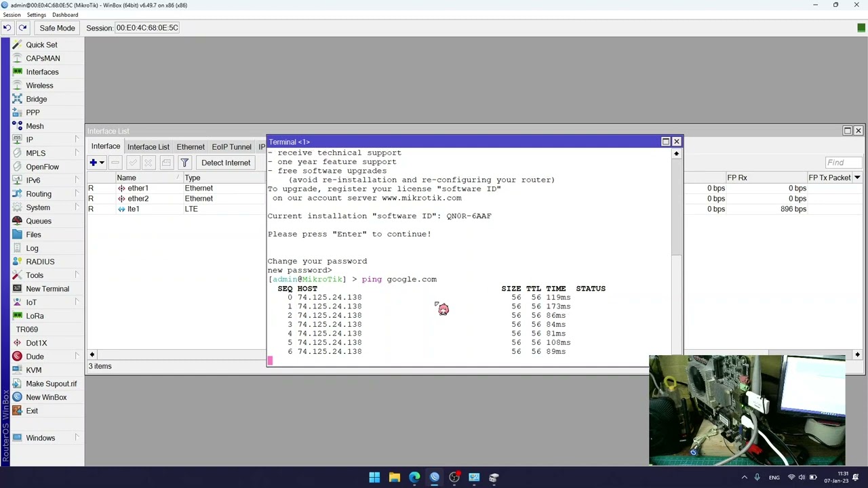This screenshot has height=488, width=868.
Task: Select the ether2 interface row
Action: [177, 199]
